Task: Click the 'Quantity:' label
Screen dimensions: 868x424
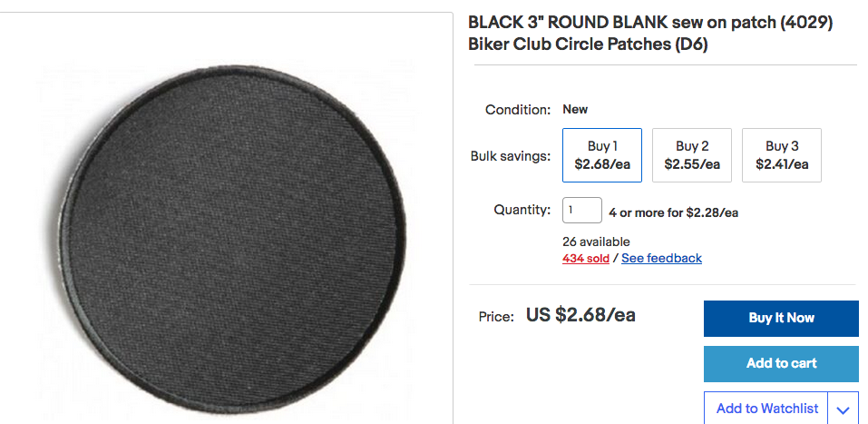Action: [x=522, y=210]
